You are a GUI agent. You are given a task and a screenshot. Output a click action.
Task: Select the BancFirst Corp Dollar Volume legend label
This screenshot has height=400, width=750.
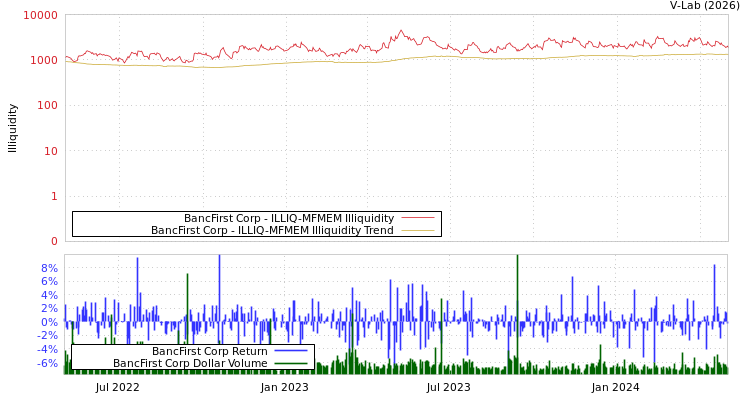pyautogui.click(x=190, y=363)
